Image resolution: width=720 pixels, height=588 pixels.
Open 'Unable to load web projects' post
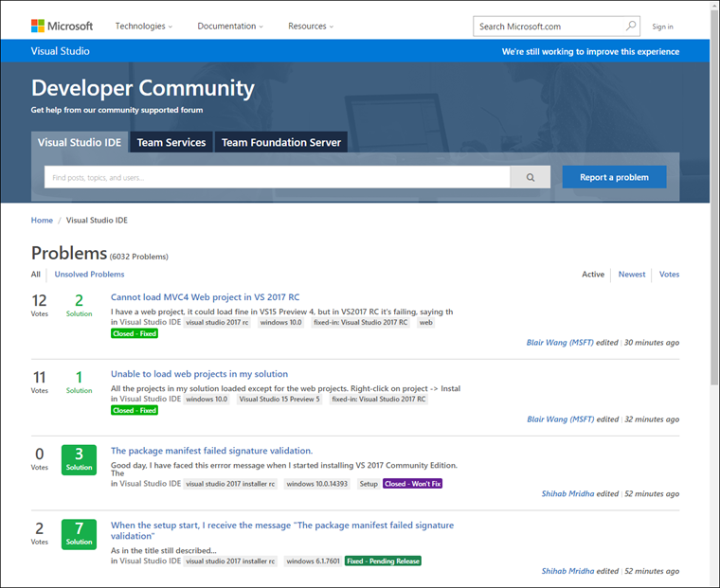click(x=199, y=374)
